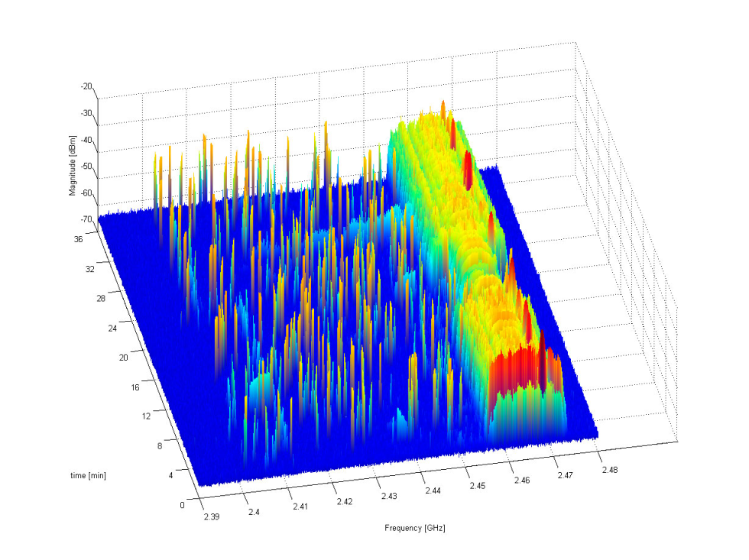Select the 2.39 frequency tick label
Image resolution: width=749 pixels, height=560 pixels.
tap(212, 516)
